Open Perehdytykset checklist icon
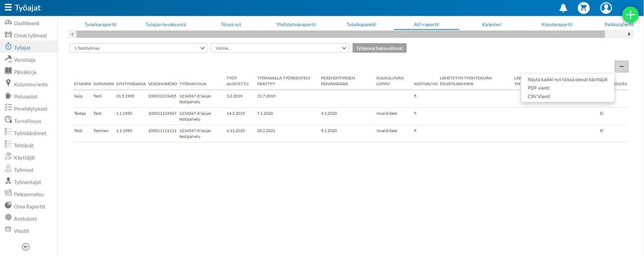Screen dimensions: 644x256 8,108
